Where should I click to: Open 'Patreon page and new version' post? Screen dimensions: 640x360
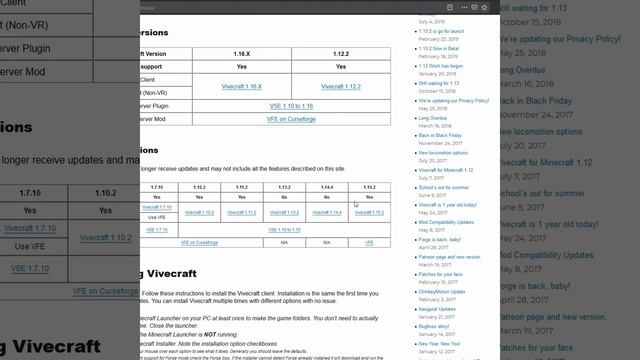click(449, 257)
